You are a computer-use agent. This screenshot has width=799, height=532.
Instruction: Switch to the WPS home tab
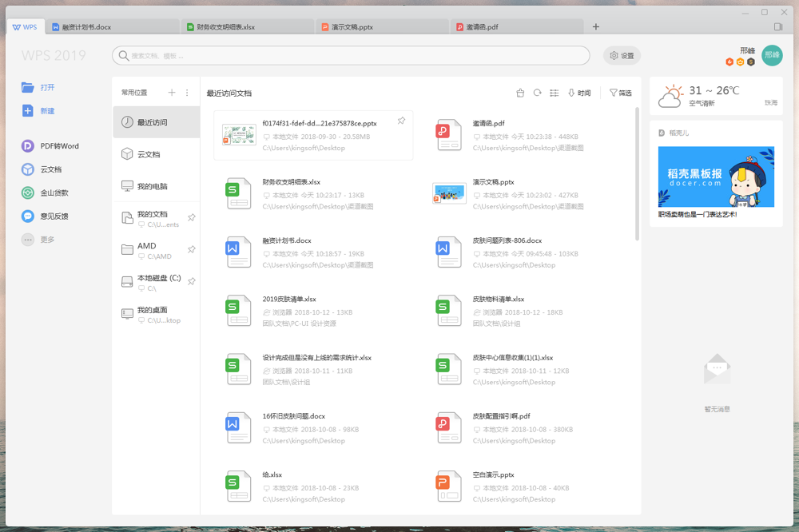[x=25, y=27]
